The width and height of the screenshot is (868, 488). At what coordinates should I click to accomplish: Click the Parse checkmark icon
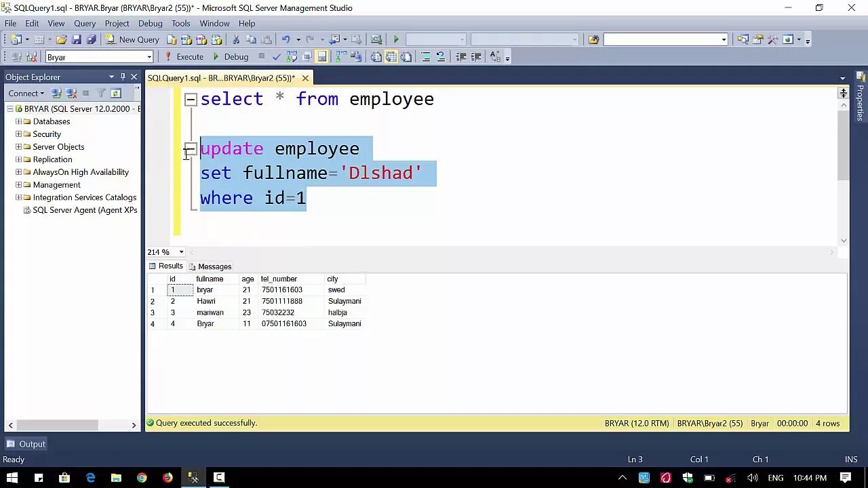click(276, 57)
